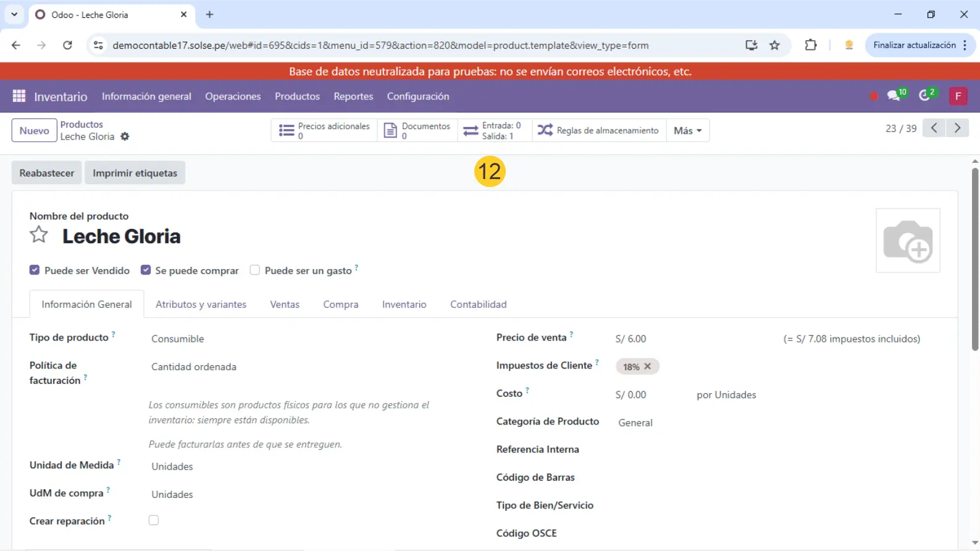Click Reabastecer button
980x551 pixels.
[x=46, y=173]
